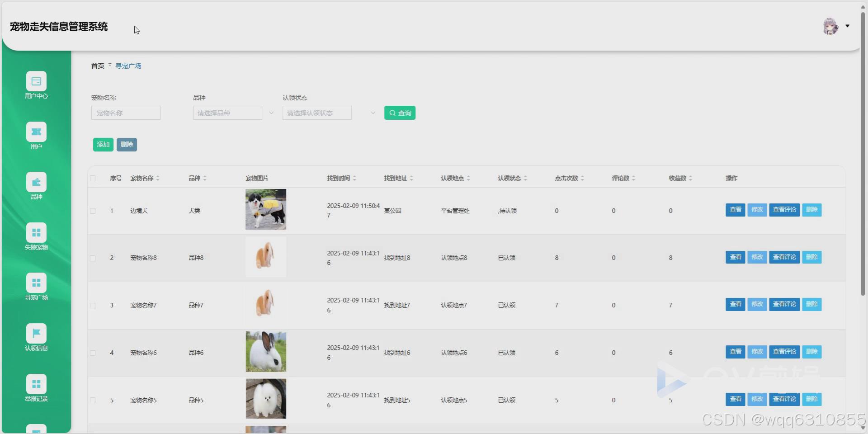The image size is (868, 434).
Task: Click 查看评论 for the 宠物名称5 row
Action: (784, 399)
